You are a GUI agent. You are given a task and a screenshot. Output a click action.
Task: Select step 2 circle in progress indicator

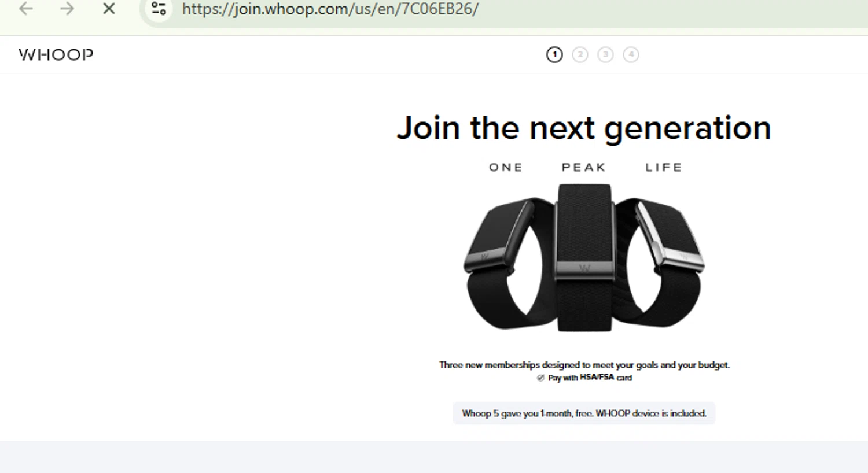click(x=580, y=54)
